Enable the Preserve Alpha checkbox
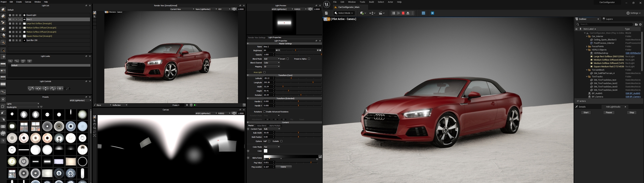The height and width of the screenshot is (183, 644). coord(309,59)
